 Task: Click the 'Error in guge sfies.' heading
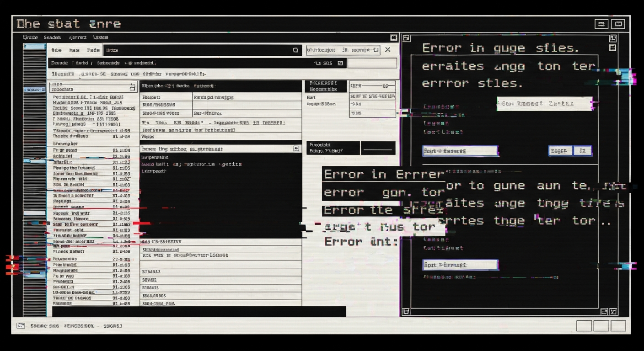[x=500, y=48]
